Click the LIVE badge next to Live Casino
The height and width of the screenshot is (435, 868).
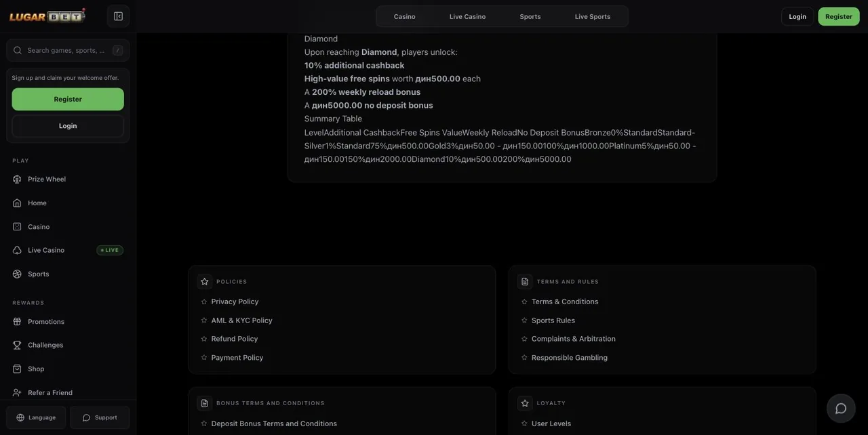pyautogui.click(x=110, y=251)
